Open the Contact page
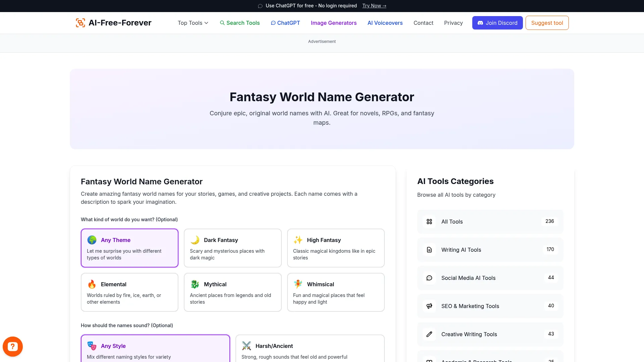This screenshot has width=644, height=362. pyautogui.click(x=423, y=23)
